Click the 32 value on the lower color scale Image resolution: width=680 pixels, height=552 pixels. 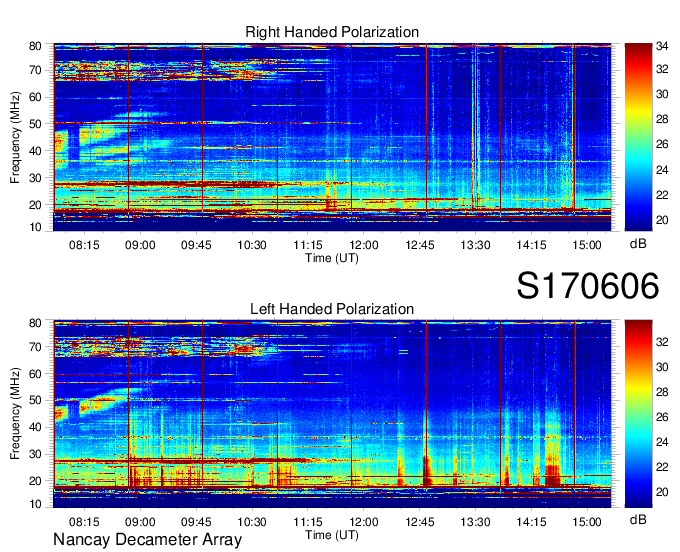(662, 342)
